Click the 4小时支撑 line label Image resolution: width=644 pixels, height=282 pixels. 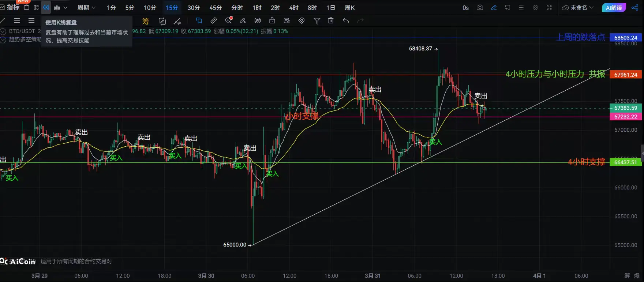click(x=586, y=162)
